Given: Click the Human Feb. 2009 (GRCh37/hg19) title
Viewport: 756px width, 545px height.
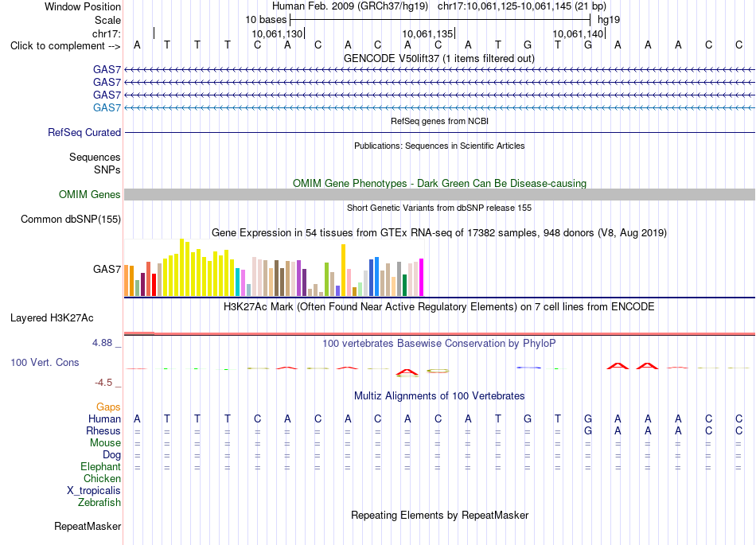Looking at the screenshot, I should pos(350,6).
